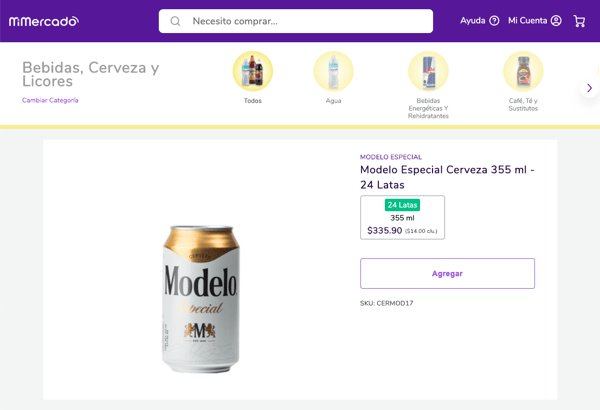The width and height of the screenshot is (600, 410).
Task: Open the Agua category label
Action: 333,101
